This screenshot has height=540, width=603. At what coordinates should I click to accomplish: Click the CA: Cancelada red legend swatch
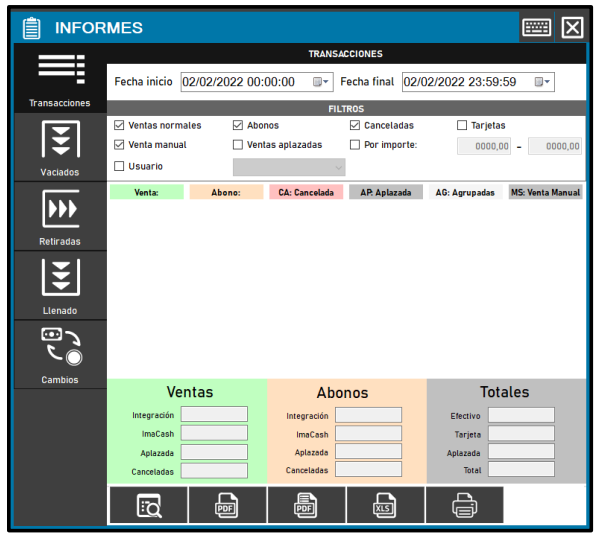coord(305,192)
